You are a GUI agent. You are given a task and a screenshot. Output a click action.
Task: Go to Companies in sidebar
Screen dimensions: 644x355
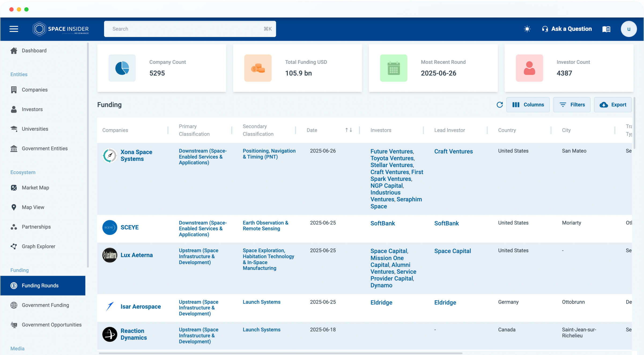pos(35,90)
